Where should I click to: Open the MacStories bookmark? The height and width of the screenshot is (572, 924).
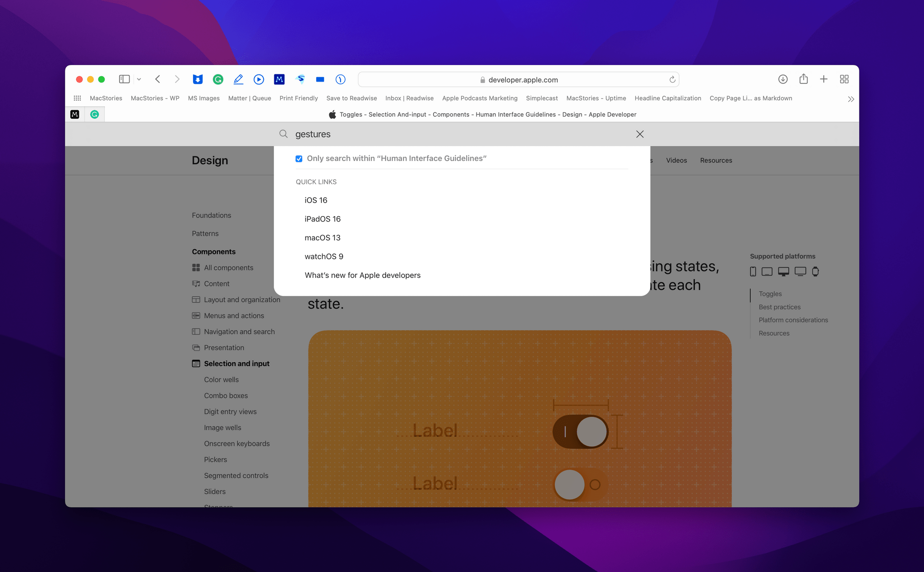click(106, 98)
